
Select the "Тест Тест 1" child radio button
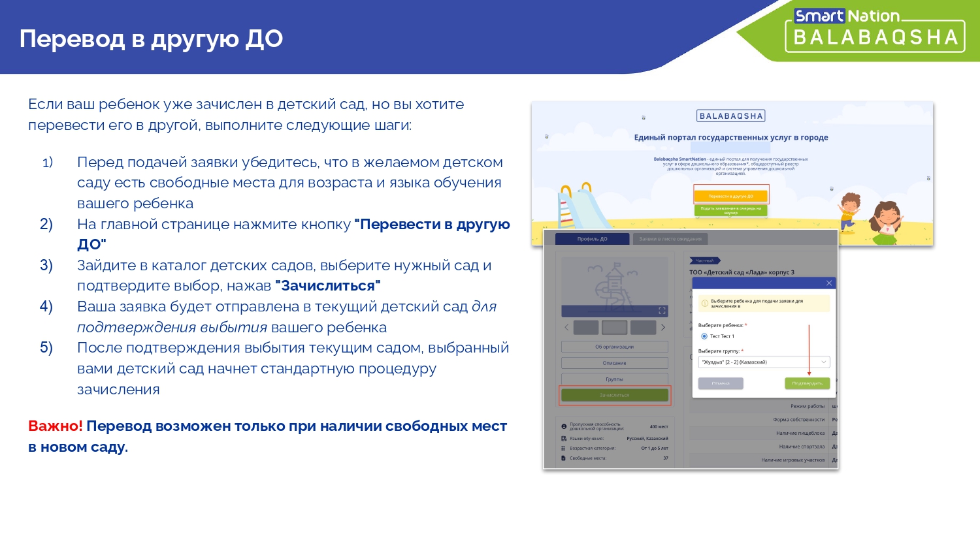704,336
